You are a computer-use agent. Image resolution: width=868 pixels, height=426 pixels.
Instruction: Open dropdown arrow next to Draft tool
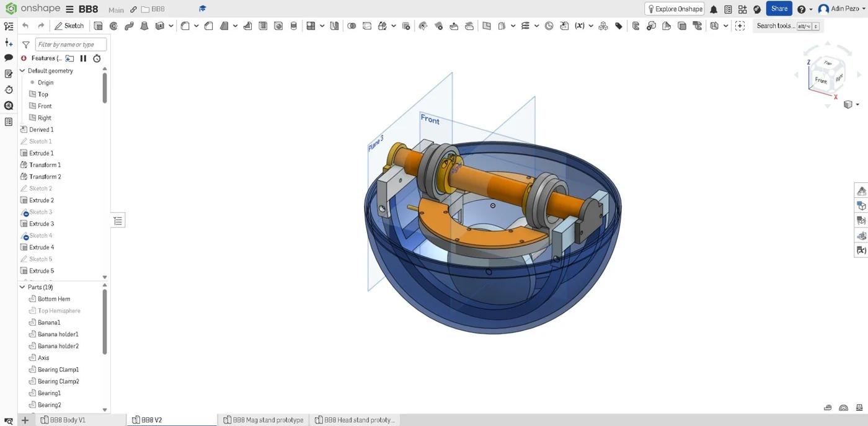[235, 26]
